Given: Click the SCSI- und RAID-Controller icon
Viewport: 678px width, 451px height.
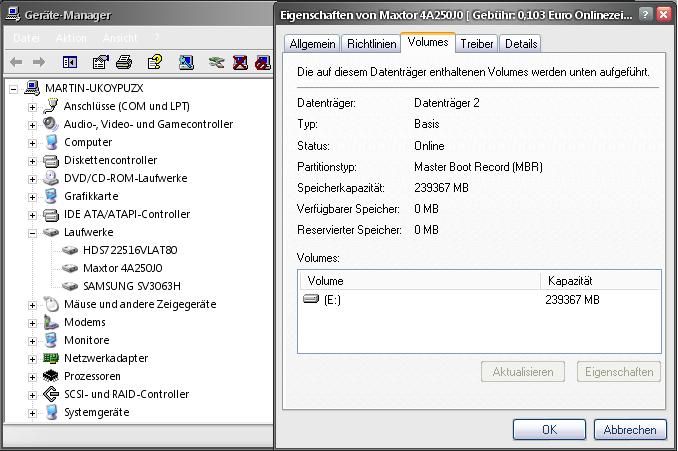Looking at the screenshot, I should click(51, 394).
